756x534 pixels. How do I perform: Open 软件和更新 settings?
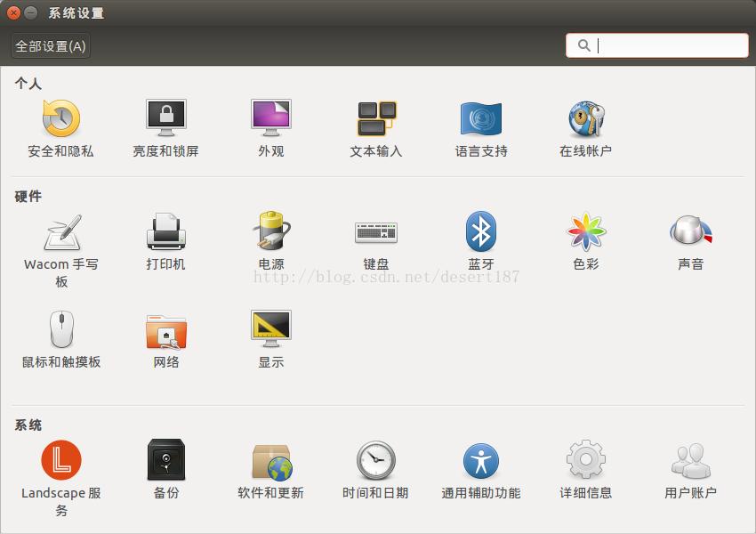[x=269, y=463]
